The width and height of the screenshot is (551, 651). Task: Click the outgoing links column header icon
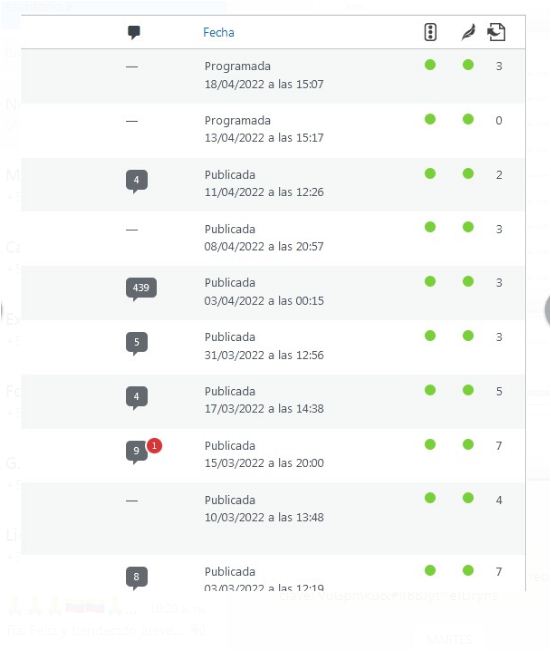[496, 32]
